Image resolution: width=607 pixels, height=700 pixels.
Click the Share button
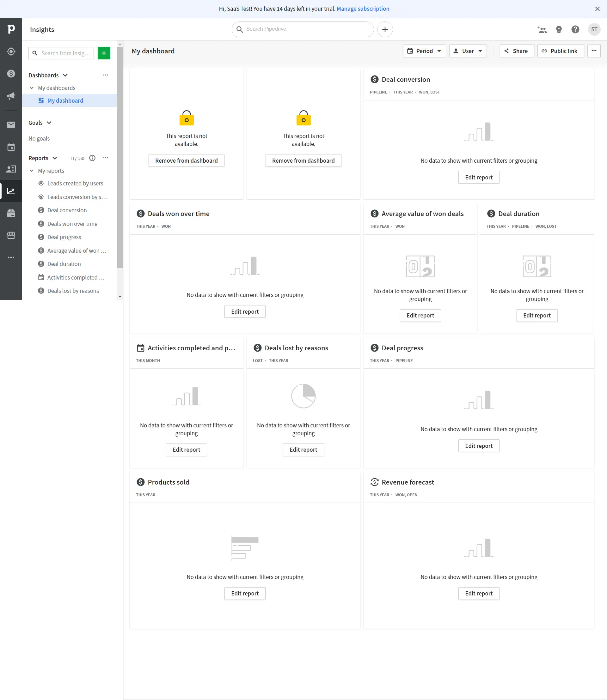coord(517,51)
